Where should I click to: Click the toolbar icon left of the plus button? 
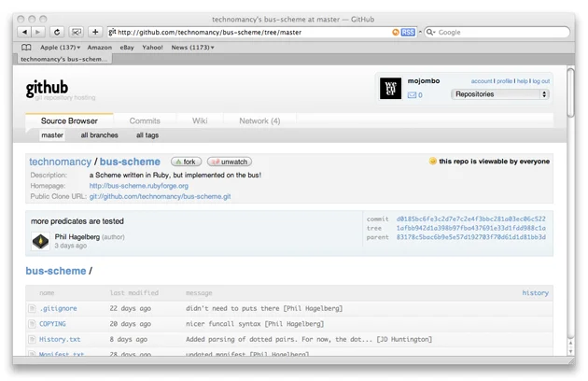pyautogui.click(x=77, y=33)
